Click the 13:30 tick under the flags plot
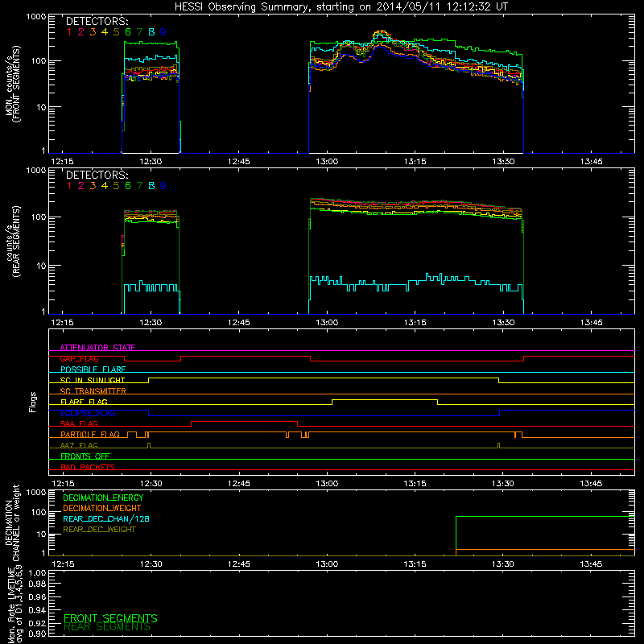The image size is (644, 644). (502, 484)
